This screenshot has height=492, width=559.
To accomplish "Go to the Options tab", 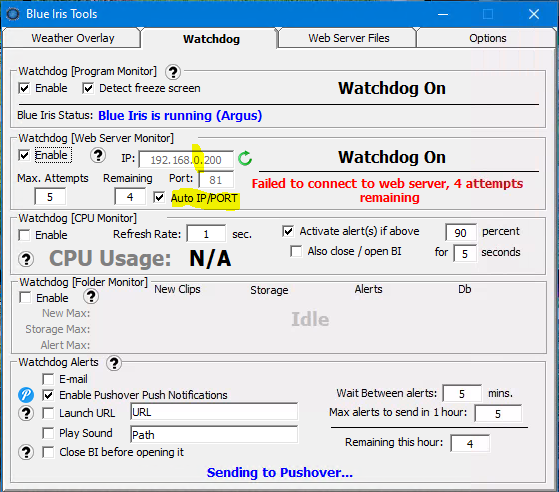I will coord(487,38).
